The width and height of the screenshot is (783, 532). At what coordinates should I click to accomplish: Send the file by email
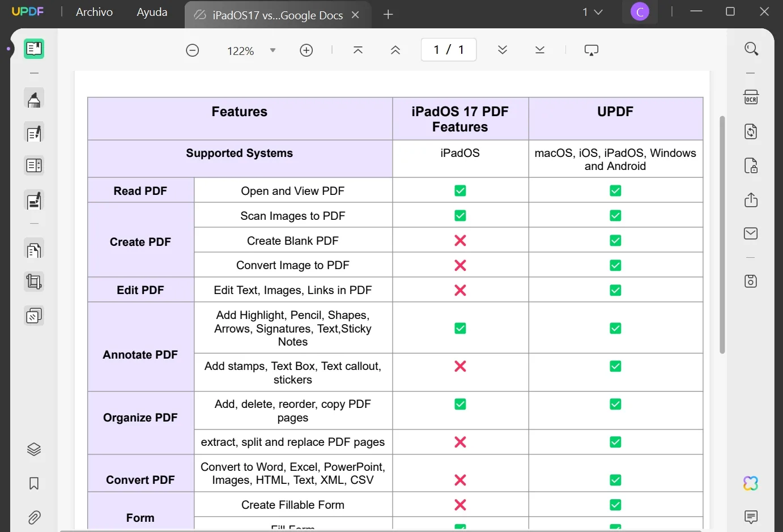751,233
